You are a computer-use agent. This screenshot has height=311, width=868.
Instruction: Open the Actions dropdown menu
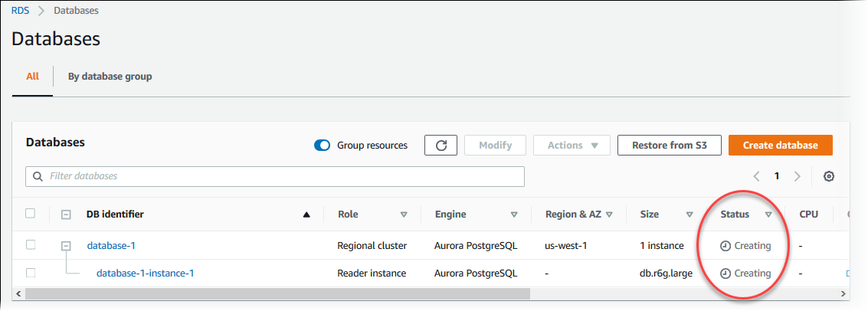point(572,146)
